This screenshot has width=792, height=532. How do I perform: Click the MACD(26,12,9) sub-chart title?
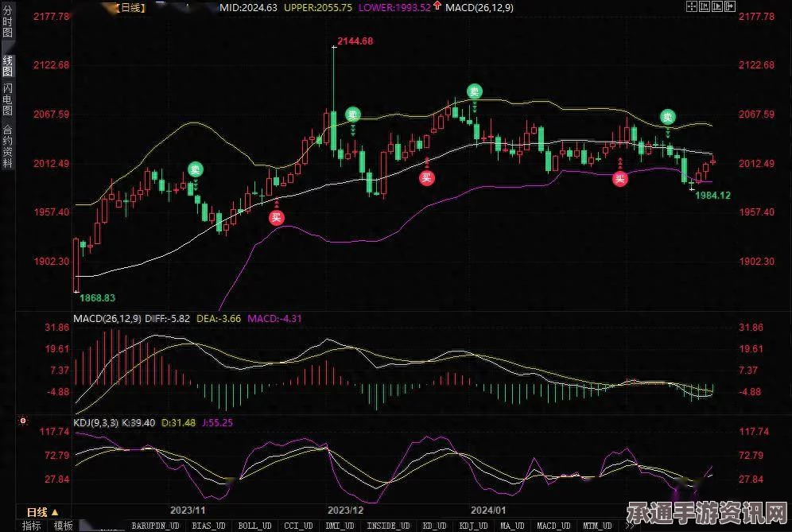(x=107, y=319)
